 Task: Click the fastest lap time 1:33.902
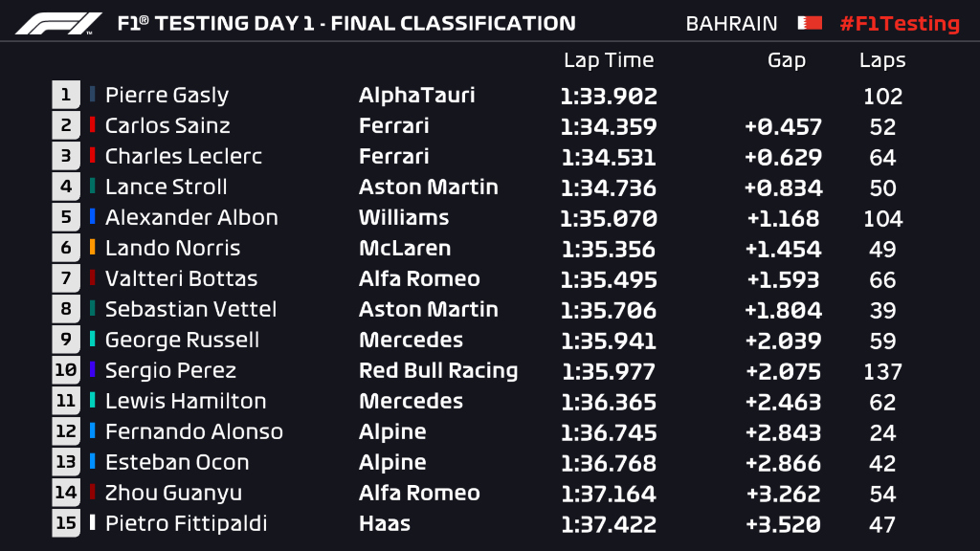tap(609, 96)
